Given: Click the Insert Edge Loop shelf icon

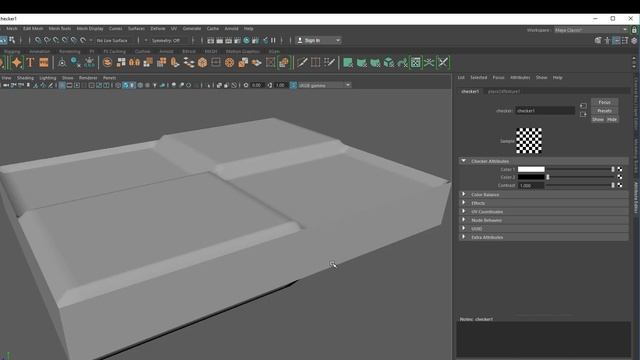Looking at the screenshot, I should (316, 62).
